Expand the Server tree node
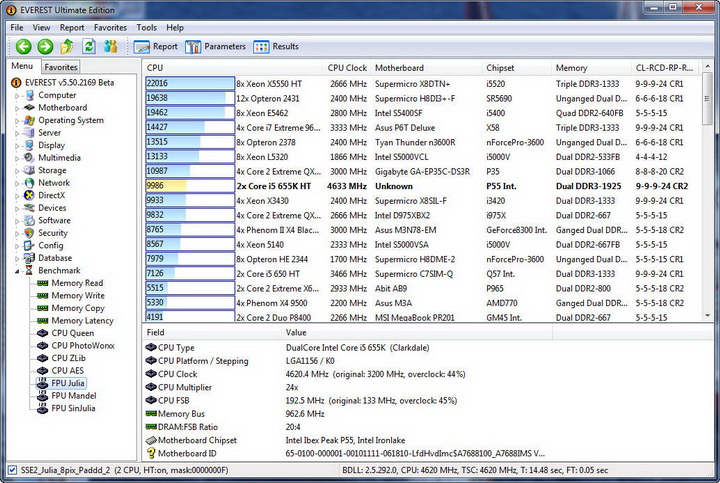 tap(17, 133)
